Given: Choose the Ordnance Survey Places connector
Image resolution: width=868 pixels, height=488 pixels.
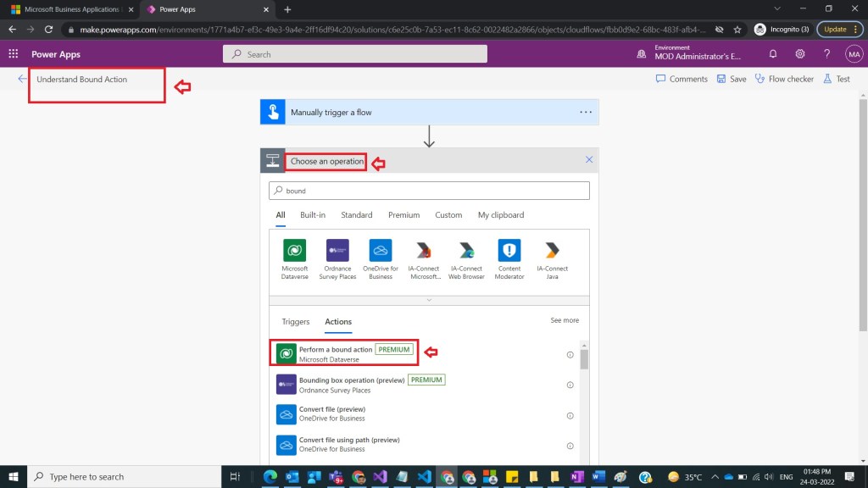Looking at the screenshot, I should pos(337,251).
